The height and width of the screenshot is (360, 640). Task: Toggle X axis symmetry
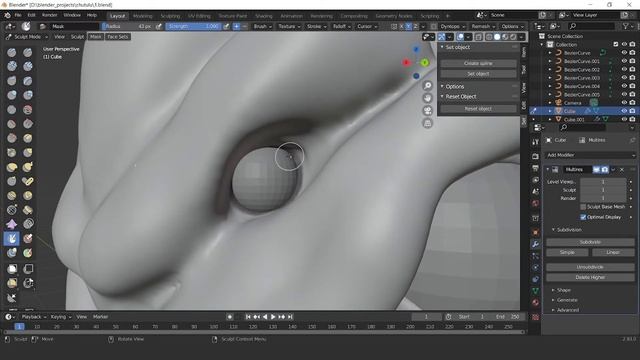point(401,26)
